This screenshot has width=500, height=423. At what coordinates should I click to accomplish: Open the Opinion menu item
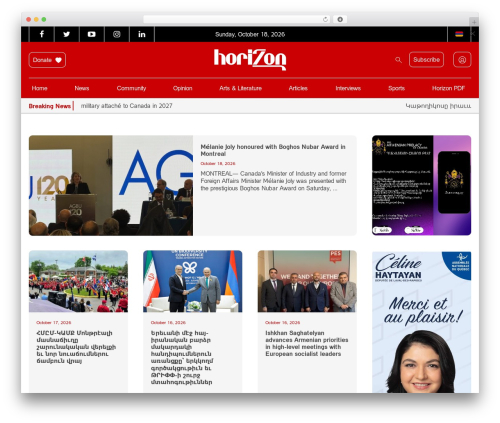click(x=182, y=88)
